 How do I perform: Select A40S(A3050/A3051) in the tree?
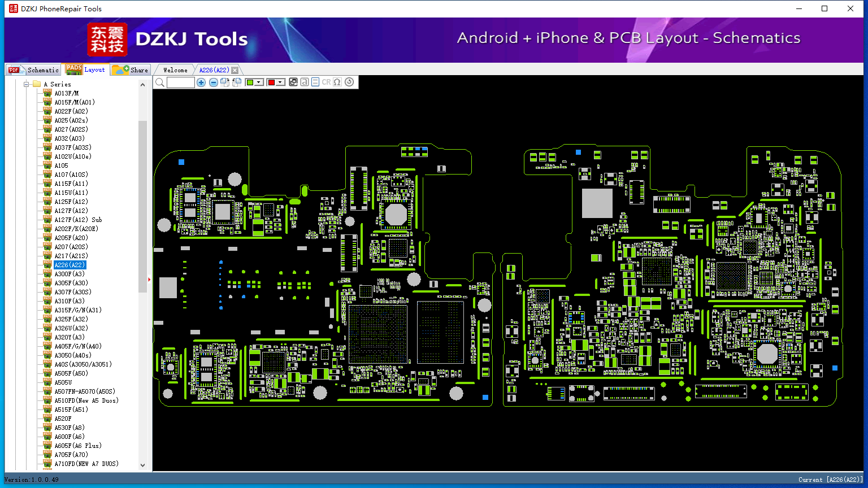tap(83, 364)
